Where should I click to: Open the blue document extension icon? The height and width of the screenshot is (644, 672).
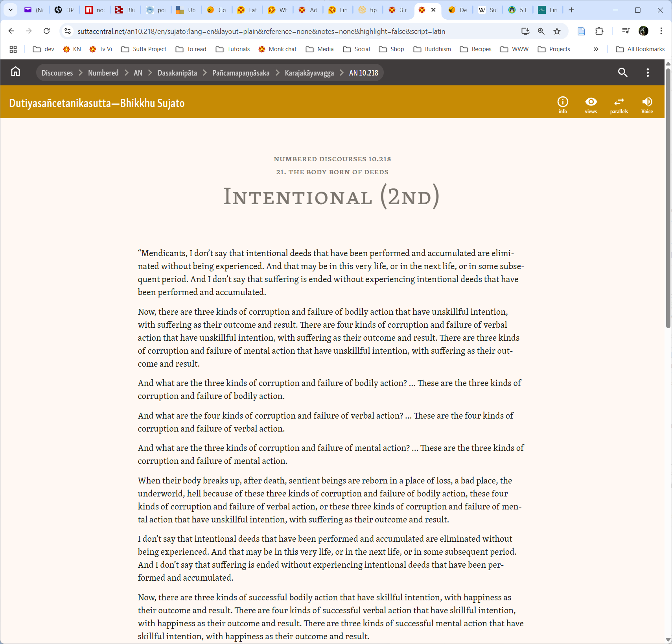(581, 31)
